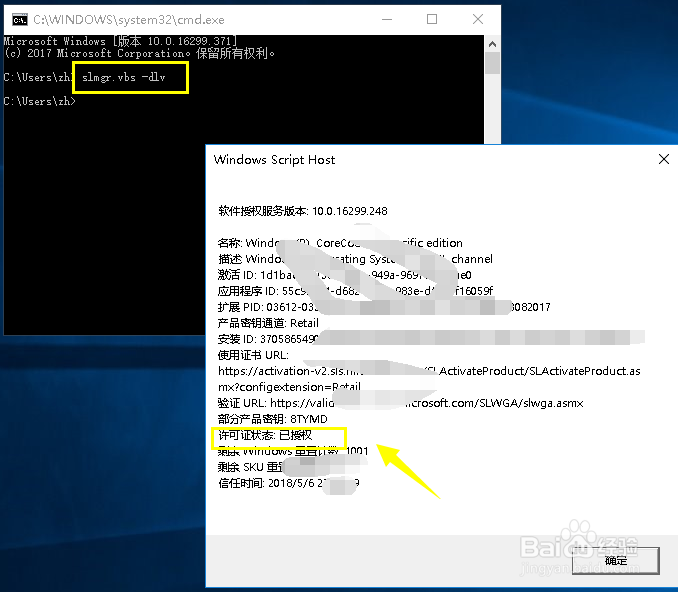Click the 2017 Microsoft Corporation copyright line

pos(139,53)
